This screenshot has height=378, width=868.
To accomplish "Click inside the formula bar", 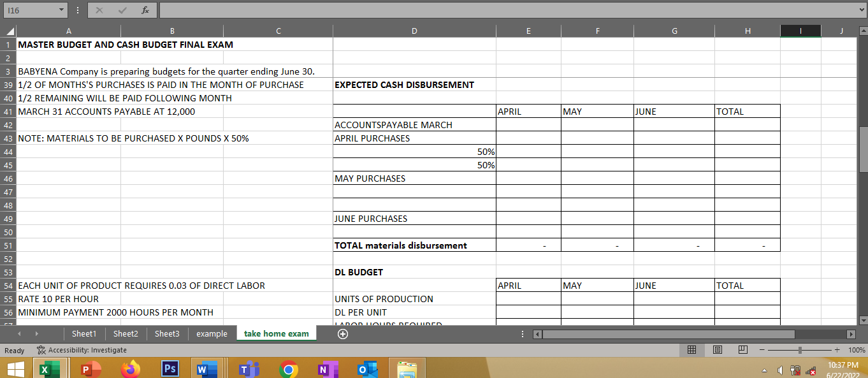I will (x=446, y=10).
